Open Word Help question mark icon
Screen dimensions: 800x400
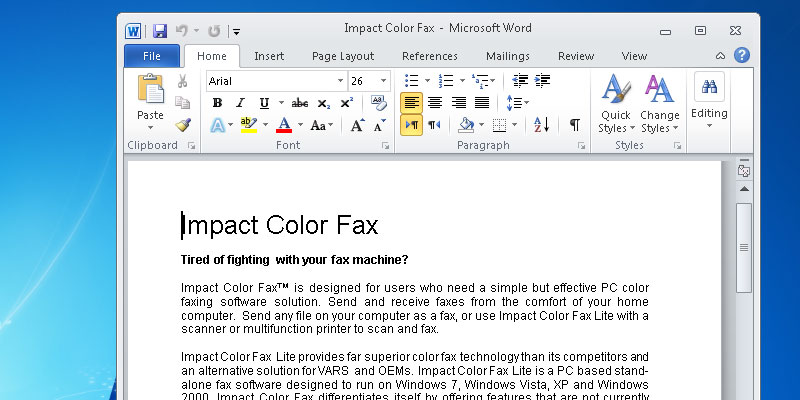pyautogui.click(x=741, y=56)
